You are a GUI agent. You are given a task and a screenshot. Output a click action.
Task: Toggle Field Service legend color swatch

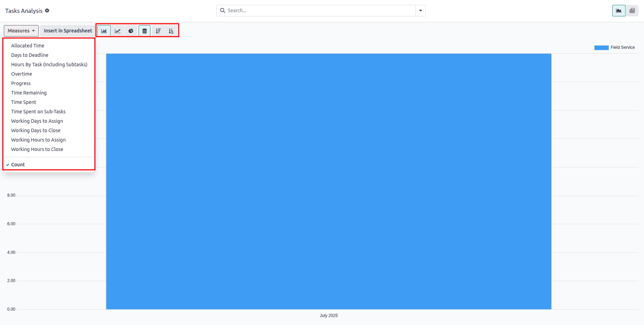click(601, 48)
